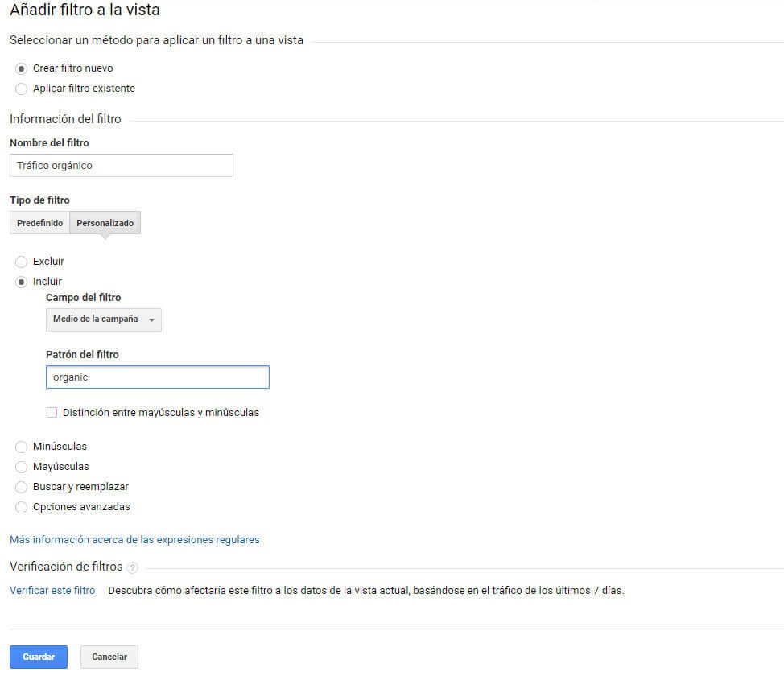784x676 pixels.
Task: Open Verificar este filtro link
Action: coord(52,590)
